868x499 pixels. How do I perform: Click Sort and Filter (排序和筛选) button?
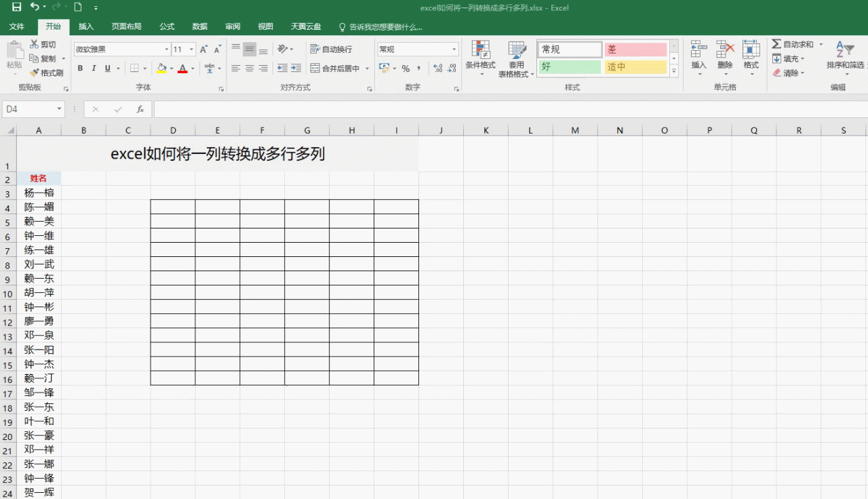tap(845, 57)
